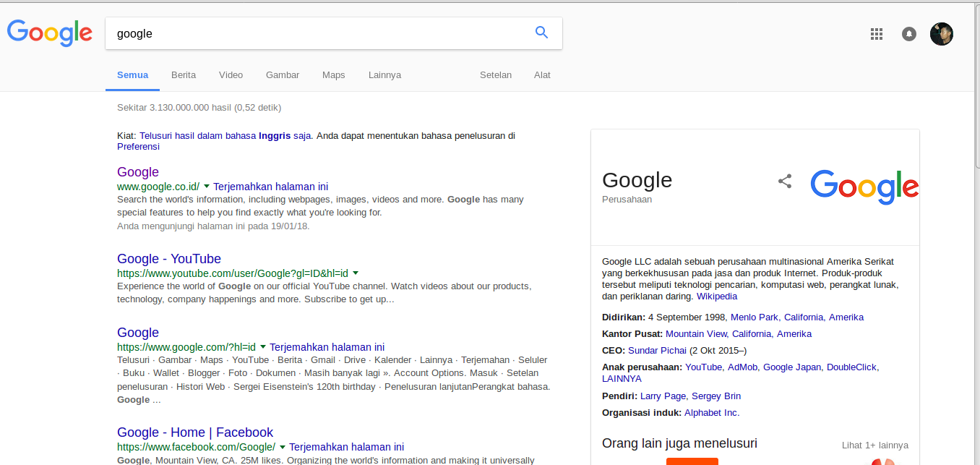Click the LAINNYA subsidiaries link

(x=622, y=379)
